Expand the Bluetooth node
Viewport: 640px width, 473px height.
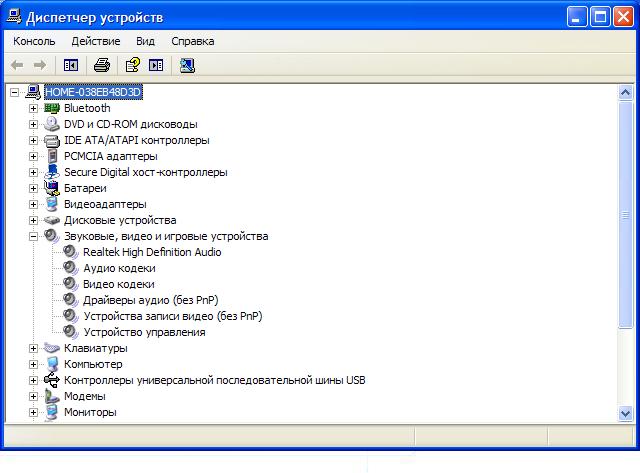pos(33,108)
